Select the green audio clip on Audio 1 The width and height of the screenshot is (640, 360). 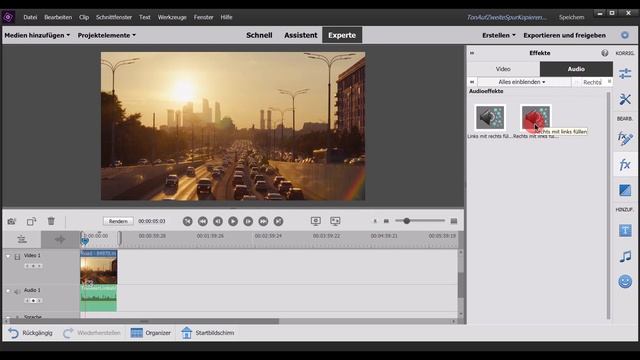[x=98, y=298]
